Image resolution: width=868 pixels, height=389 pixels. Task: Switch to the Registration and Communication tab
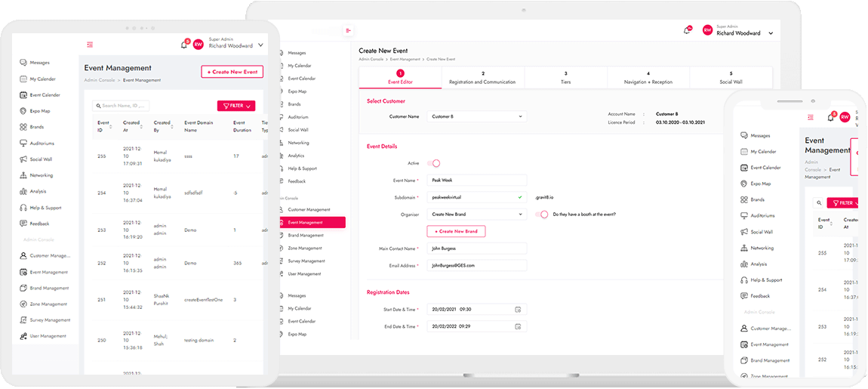pos(482,78)
